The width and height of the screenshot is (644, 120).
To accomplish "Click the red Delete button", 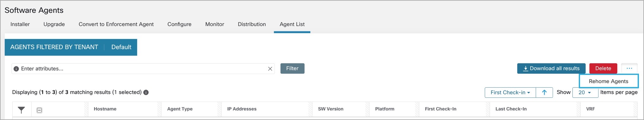I will (x=603, y=69).
